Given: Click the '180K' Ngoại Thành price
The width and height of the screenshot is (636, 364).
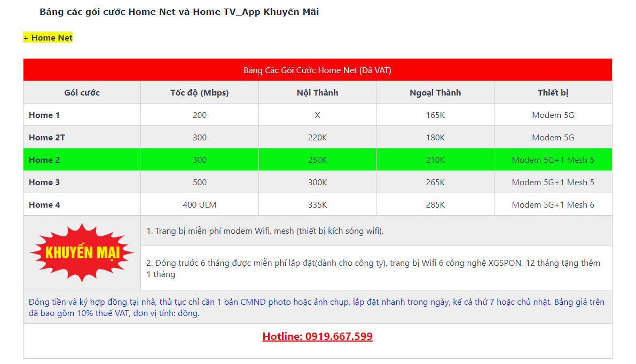Looking at the screenshot, I should coord(435,137).
